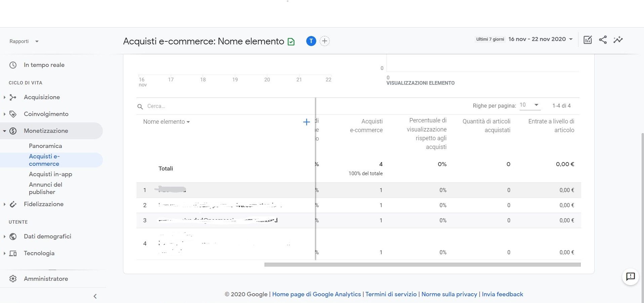Viewport: 644px width, 303px height.
Task: Add a comparison with plus circle
Action: 324,41
